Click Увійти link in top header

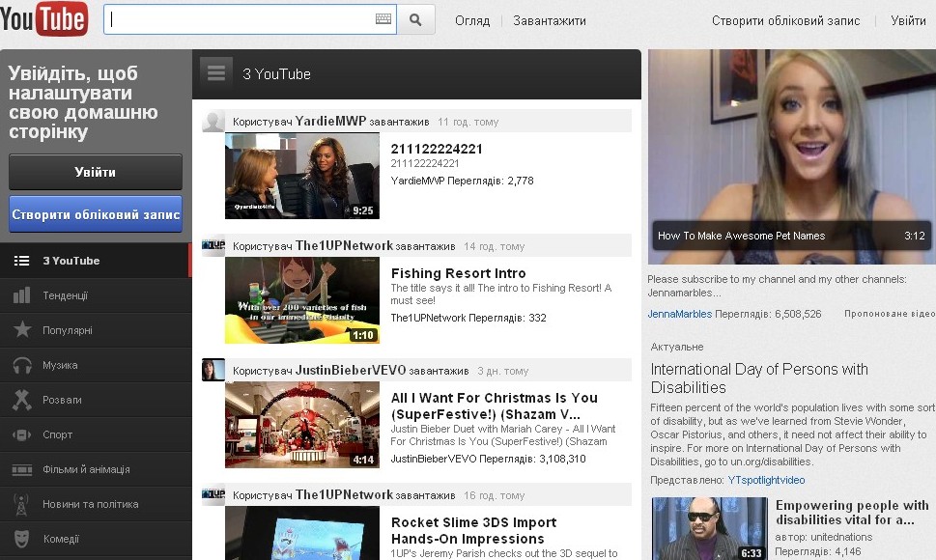coord(908,21)
